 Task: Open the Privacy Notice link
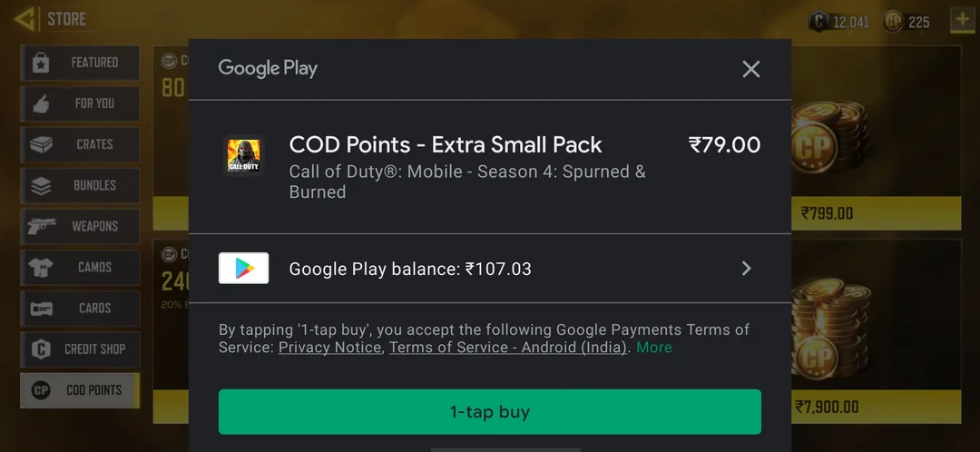329,348
